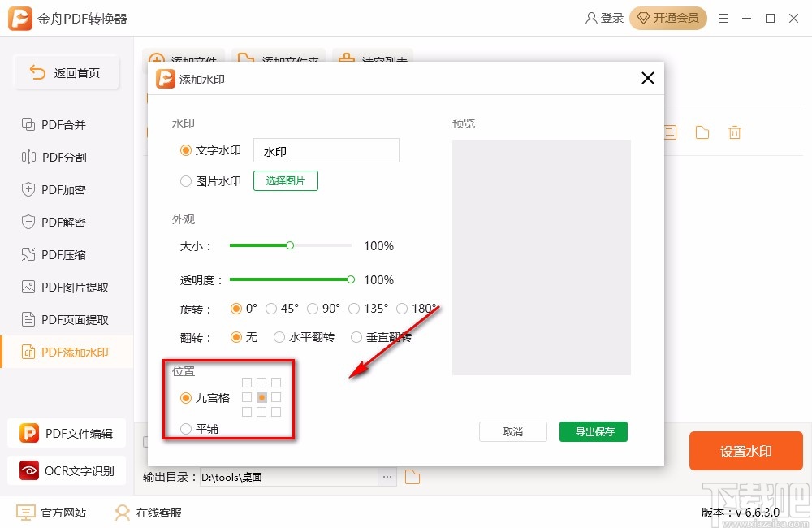
Task: Click the 开通会员 membership badge
Action: [x=668, y=18]
